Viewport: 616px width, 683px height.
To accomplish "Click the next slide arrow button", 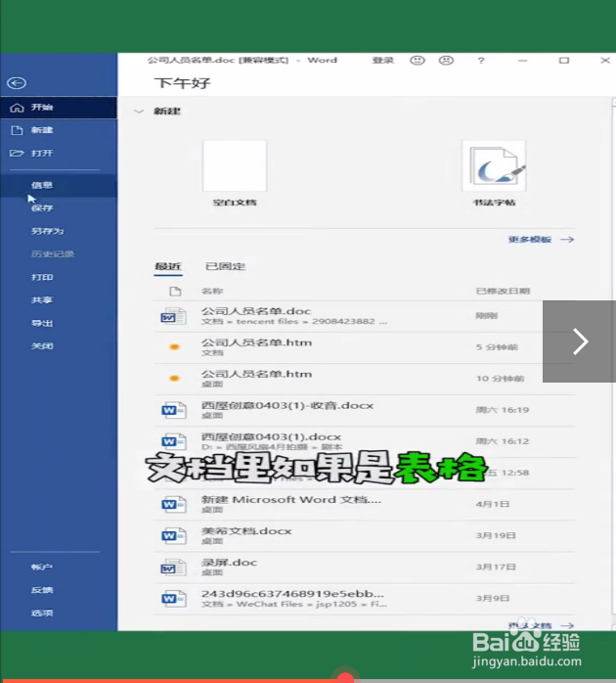I will [580, 341].
